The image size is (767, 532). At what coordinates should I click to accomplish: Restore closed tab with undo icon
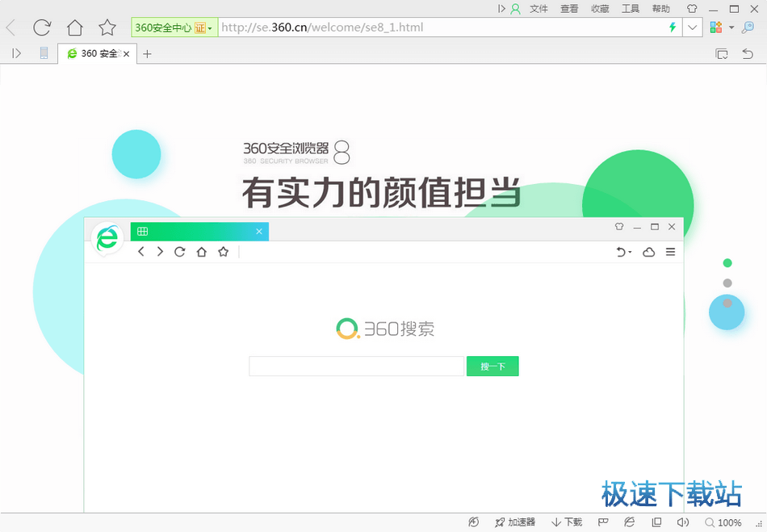tap(748, 53)
